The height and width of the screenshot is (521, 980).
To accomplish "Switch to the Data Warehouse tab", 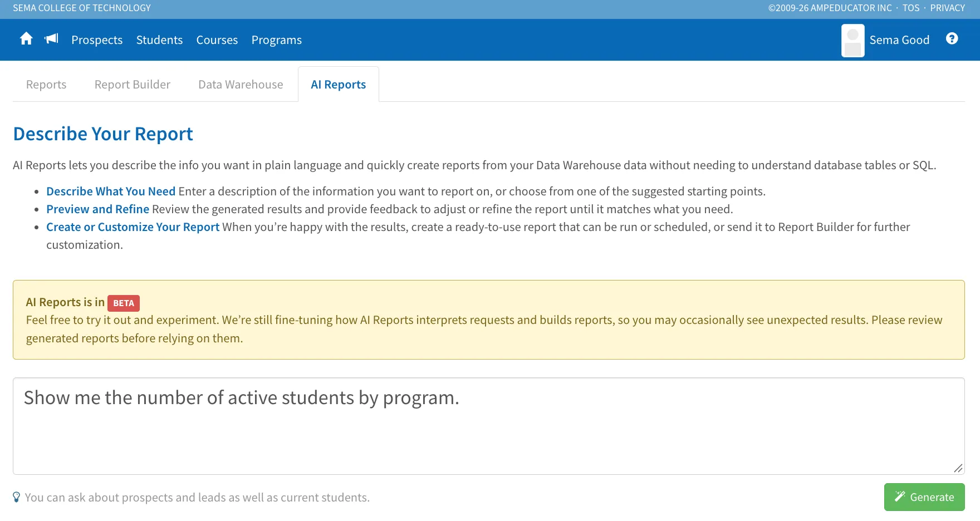I will [x=241, y=85].
